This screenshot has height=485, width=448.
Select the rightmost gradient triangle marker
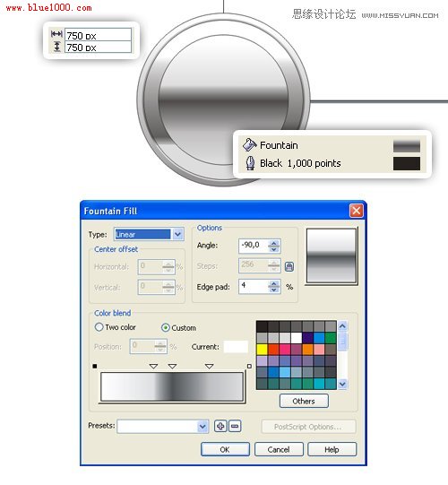pyautogui.click(x=210, y=367)
